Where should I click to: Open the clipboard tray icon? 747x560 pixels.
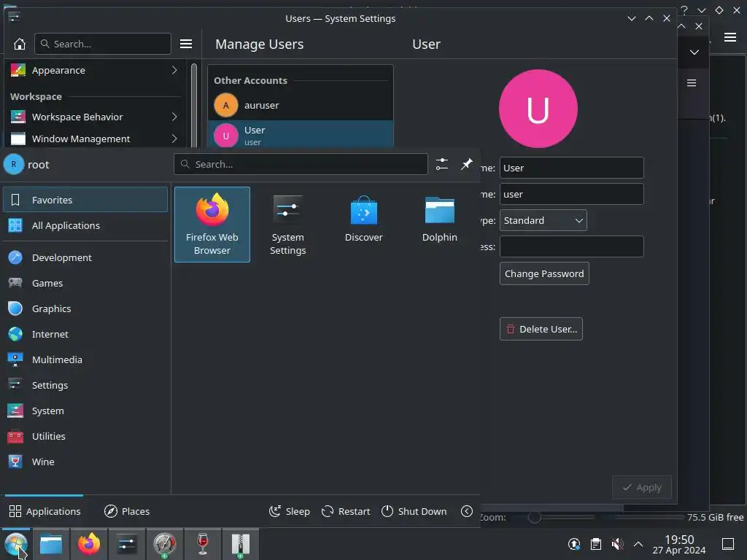pyautogui.click(x=595, y=544)
